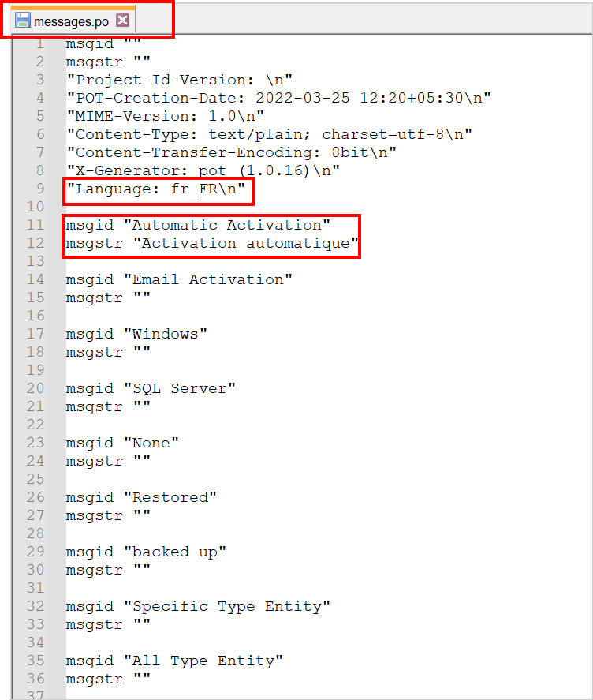Click the msgid "Automatic Activation" text
Image resolution: width=593 pixels, height=700 pixels.
(198, 225)
